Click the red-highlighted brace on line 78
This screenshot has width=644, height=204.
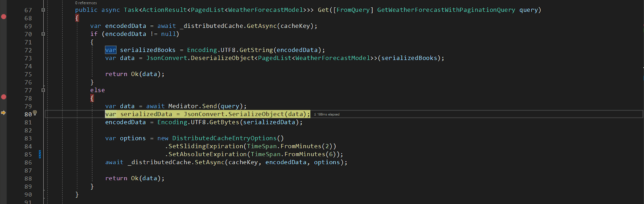92,98
